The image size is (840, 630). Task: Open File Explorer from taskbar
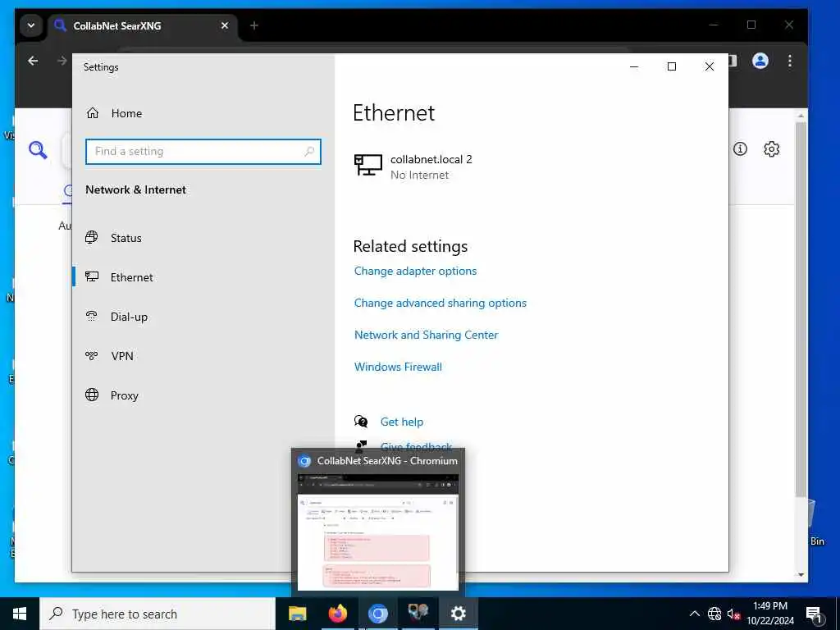[x=297, y=614]
